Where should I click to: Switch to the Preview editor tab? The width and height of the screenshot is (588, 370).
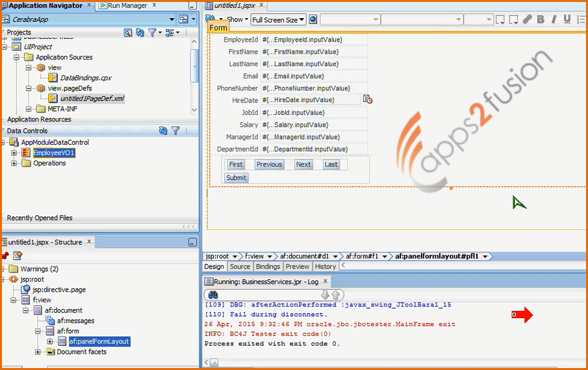click(x=298, y=267)
